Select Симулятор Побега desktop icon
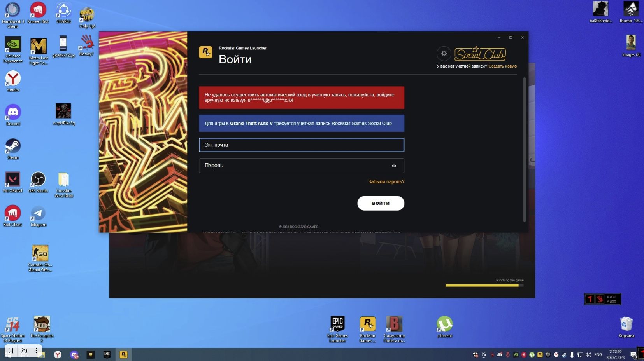Image resolution: width=644 pixels, height=361 pixels. click(394, 330)
